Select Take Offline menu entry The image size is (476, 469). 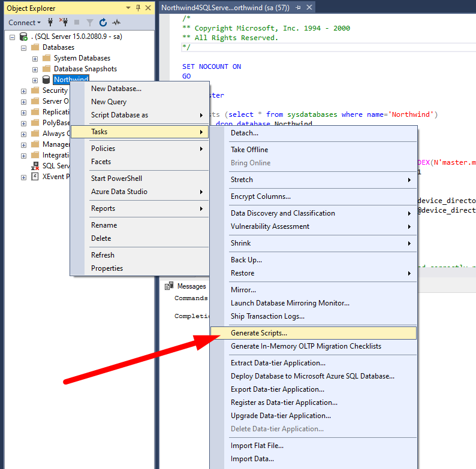[249, 150]
